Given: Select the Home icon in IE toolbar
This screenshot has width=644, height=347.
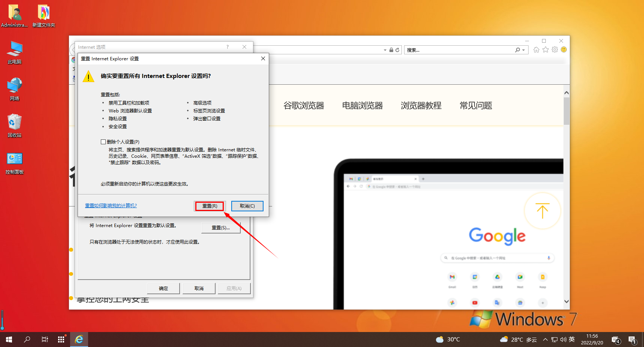Looking at the screenshot, I should [536, 49].
